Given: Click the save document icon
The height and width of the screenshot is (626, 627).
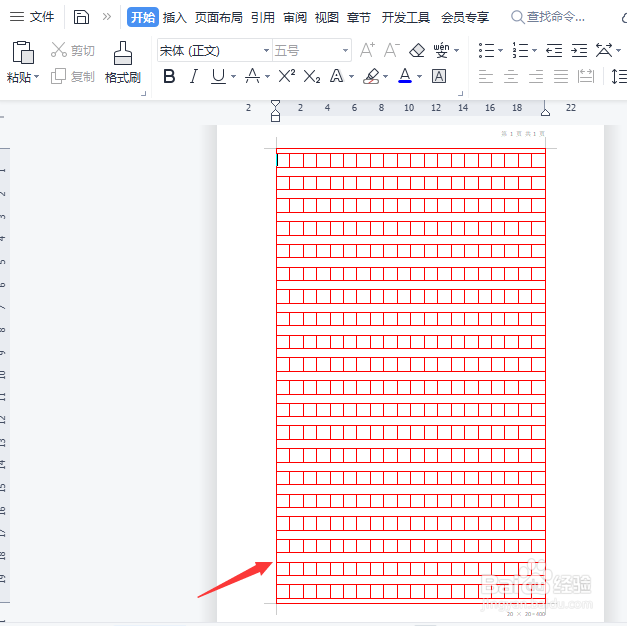Looking at the screenshot, I should tap(81, 17).
